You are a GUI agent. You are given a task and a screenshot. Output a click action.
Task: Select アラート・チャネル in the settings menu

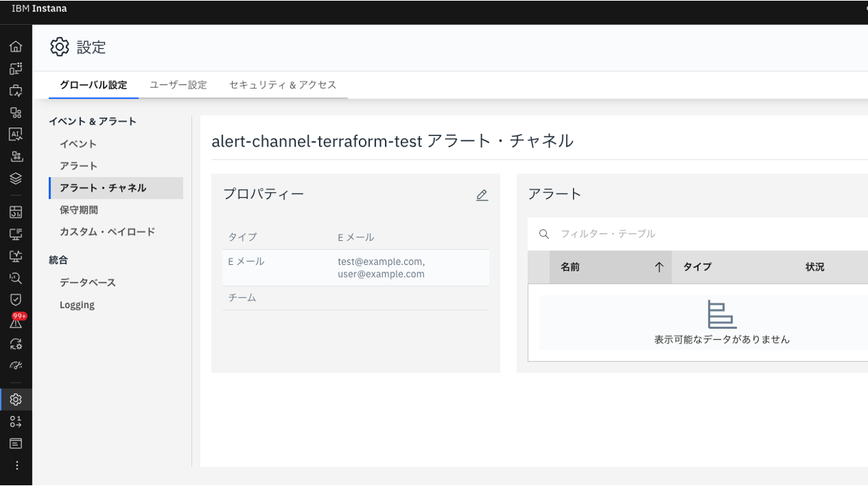coord(116,188)
